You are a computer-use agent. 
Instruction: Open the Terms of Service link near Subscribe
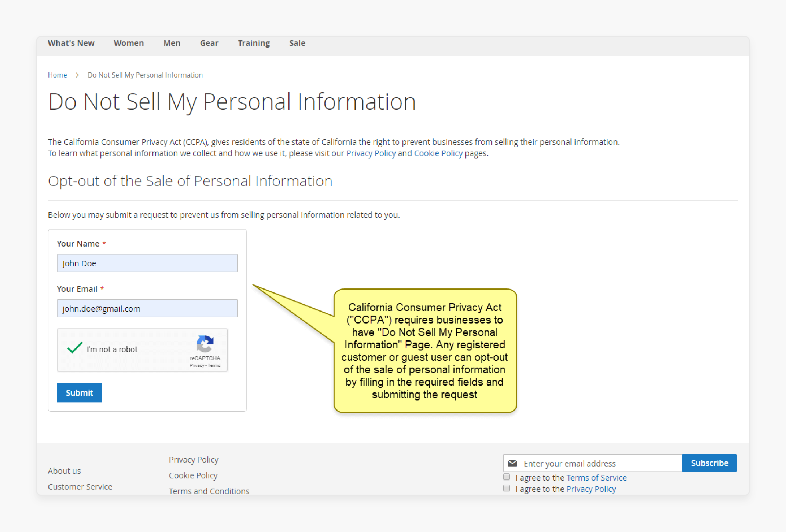[596, 477]
